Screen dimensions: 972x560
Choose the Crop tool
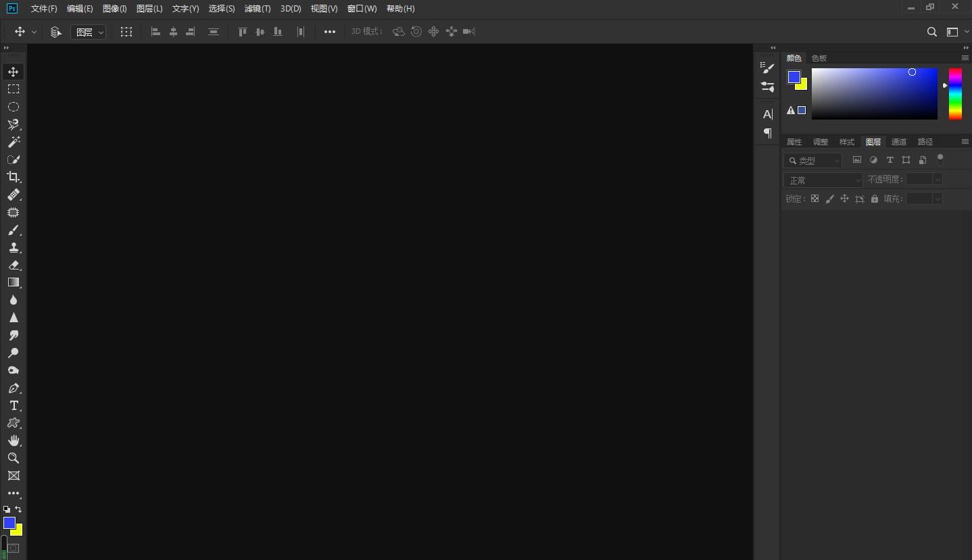coord(13,177)
